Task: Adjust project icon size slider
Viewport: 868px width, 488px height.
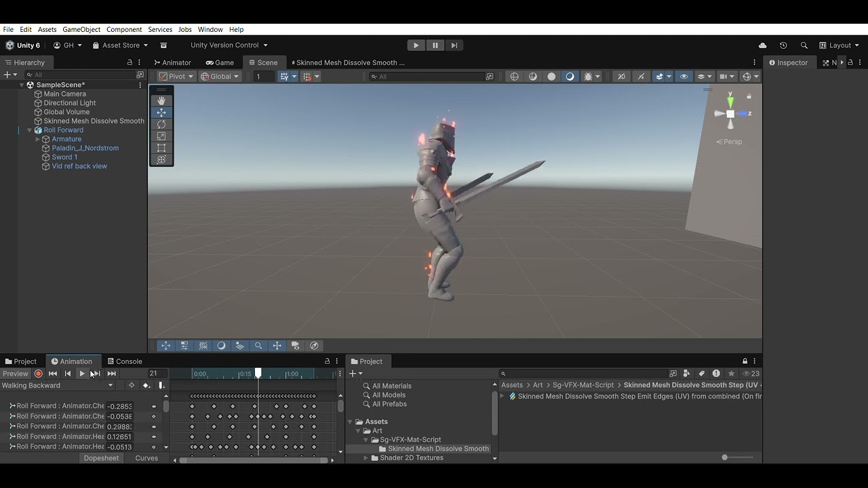Action: [x=737, y=457]
